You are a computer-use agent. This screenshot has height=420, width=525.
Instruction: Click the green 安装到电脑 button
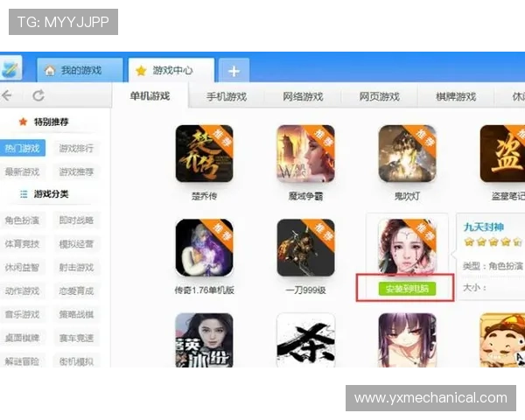coord(407,289)
